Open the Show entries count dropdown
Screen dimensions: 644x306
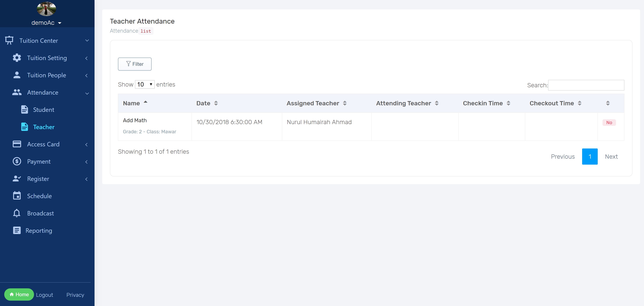pyautogui.click(x=145, y=84)
